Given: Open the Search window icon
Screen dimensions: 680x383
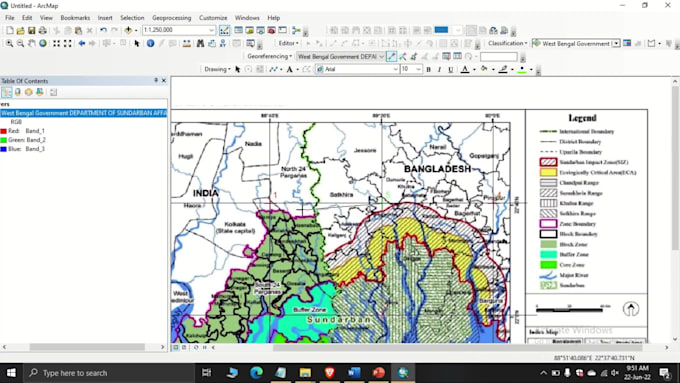Looking at the screenshot, I should pos(260,30).
